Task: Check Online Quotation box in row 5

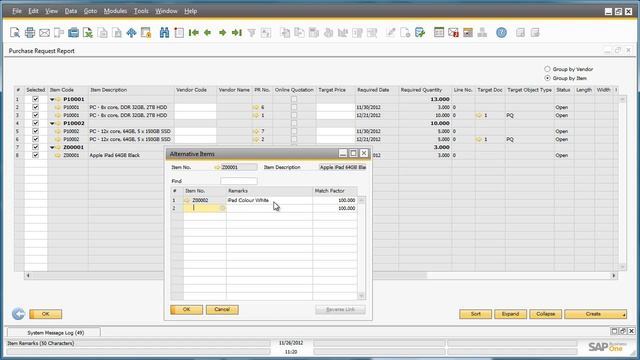Action: pos(294,131)
